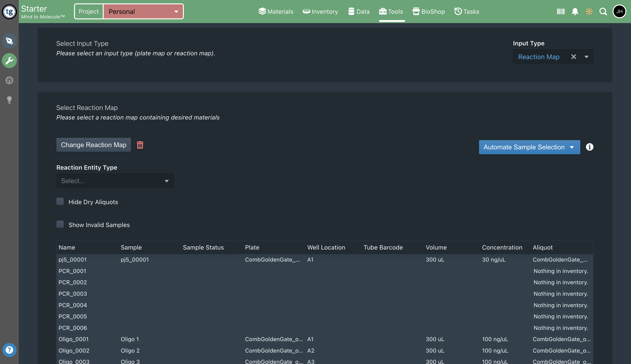Screen dimensions: 631x364
Task: Select the wrench tools sidebar icon
Action: 9,60
